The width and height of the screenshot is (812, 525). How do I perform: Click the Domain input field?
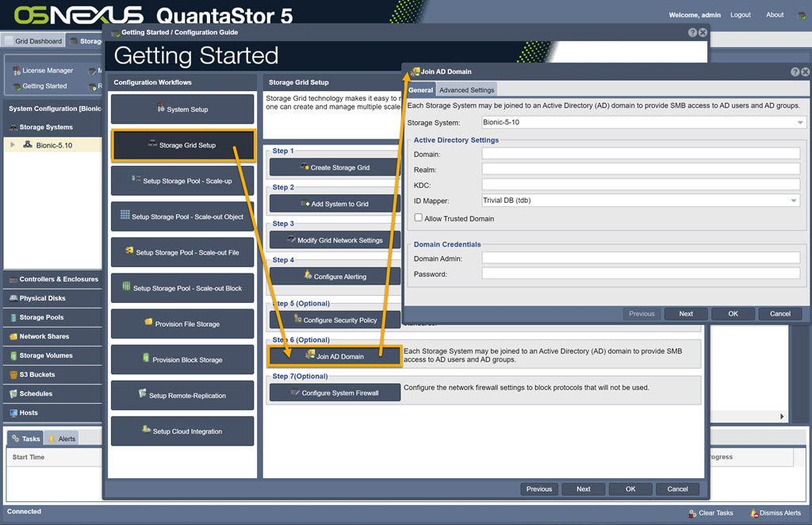coord(641,154)
